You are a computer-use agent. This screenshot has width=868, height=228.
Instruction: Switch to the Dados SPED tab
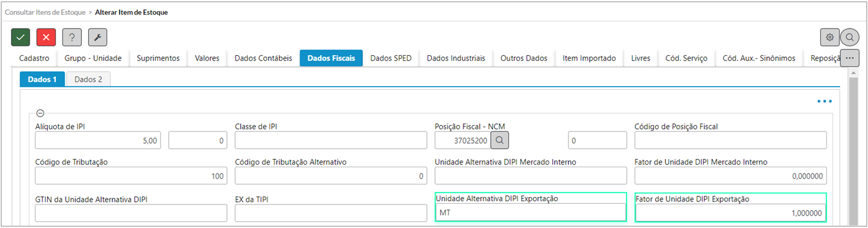click(x=390, y=58)
